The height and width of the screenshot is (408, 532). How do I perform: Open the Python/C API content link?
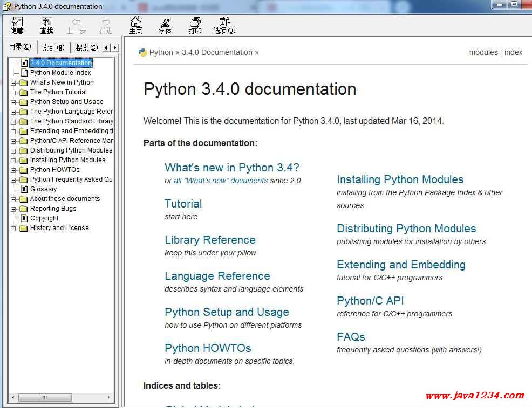pos(370,301)
